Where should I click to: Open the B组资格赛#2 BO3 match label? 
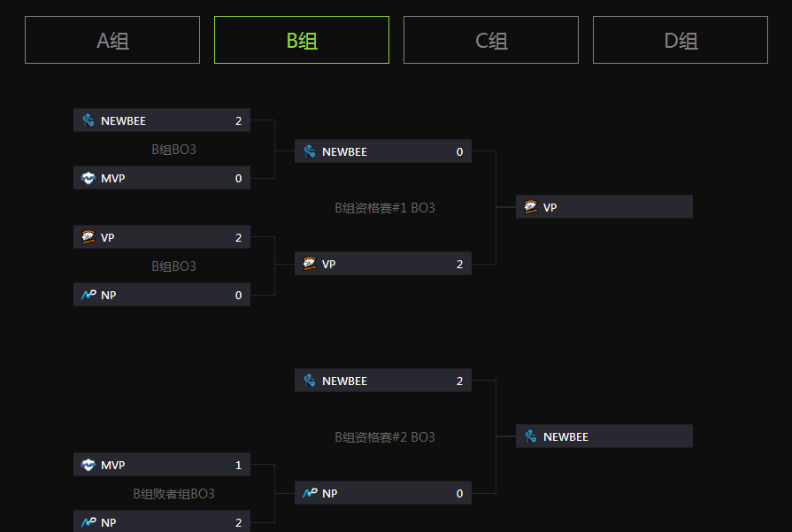(385, 437)
